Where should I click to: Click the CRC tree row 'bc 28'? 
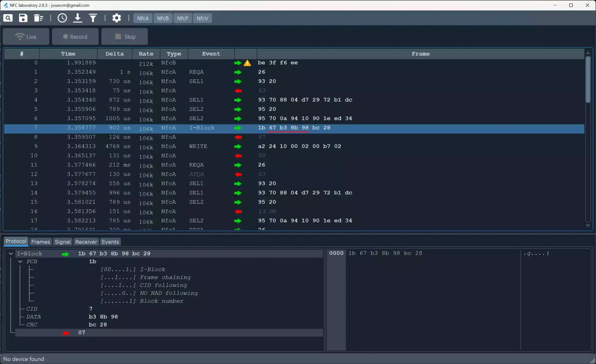[x=169, y=324]
